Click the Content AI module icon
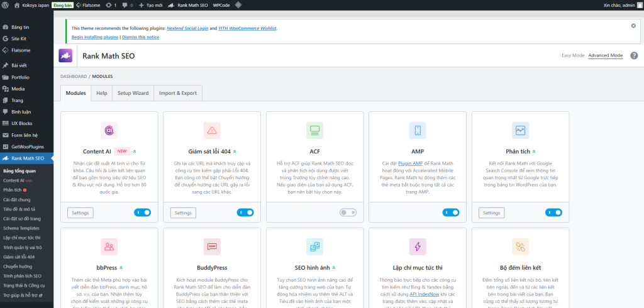Screen dimensions: 644x308 point(109,131)
